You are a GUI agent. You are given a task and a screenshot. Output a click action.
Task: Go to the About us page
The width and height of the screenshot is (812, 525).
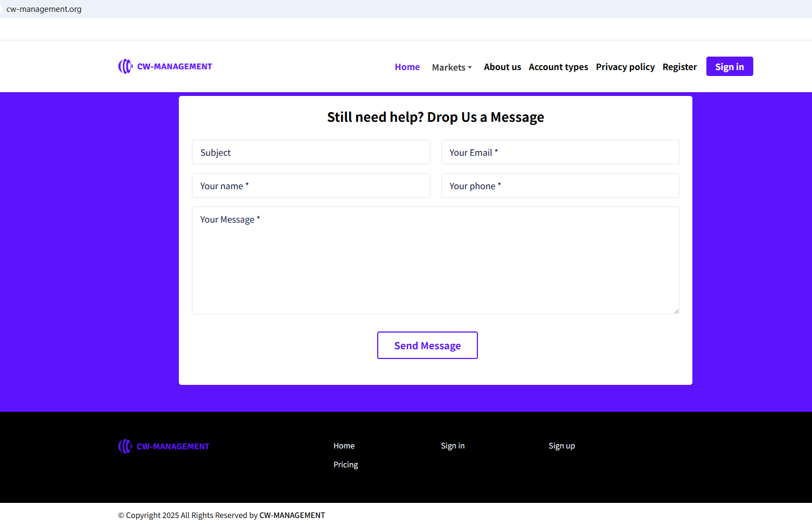pos(502,67)
